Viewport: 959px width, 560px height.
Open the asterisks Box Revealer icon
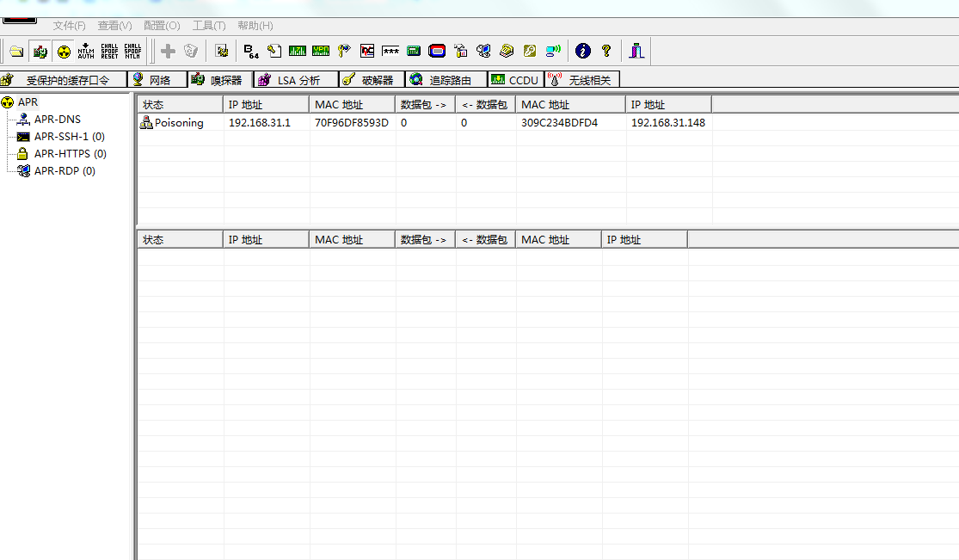pos(390,52)
